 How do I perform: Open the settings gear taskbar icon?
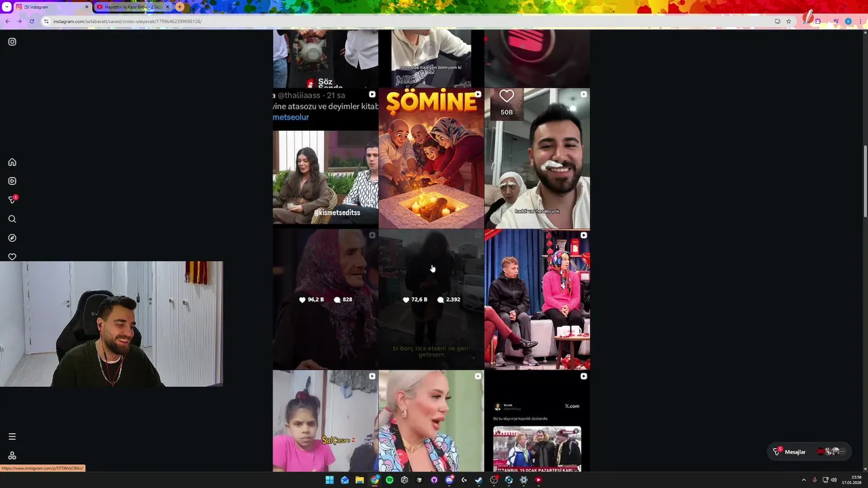point(524,480)
